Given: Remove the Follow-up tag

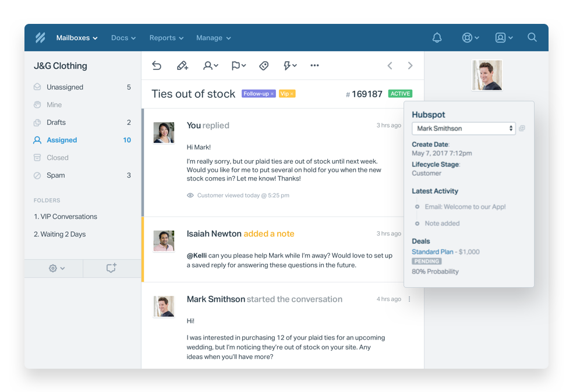Looking at the screenshot, I should pos(272,94).
